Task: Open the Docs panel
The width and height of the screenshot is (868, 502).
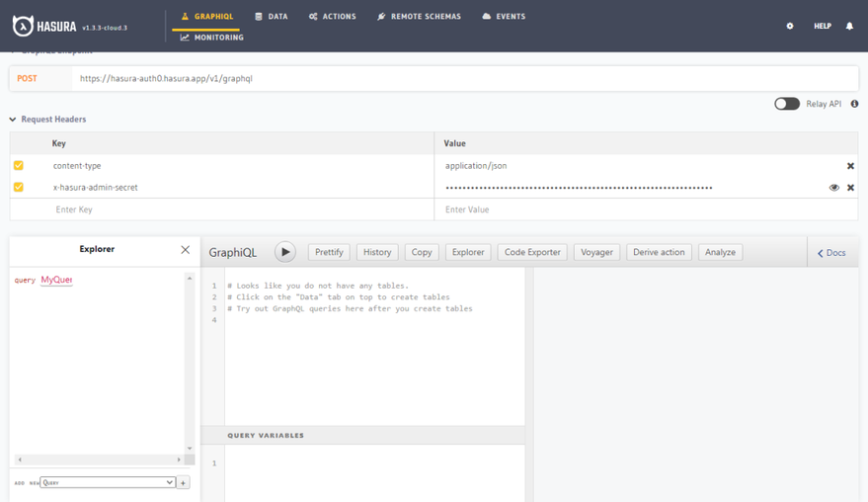Action: (x=831, y=253)
